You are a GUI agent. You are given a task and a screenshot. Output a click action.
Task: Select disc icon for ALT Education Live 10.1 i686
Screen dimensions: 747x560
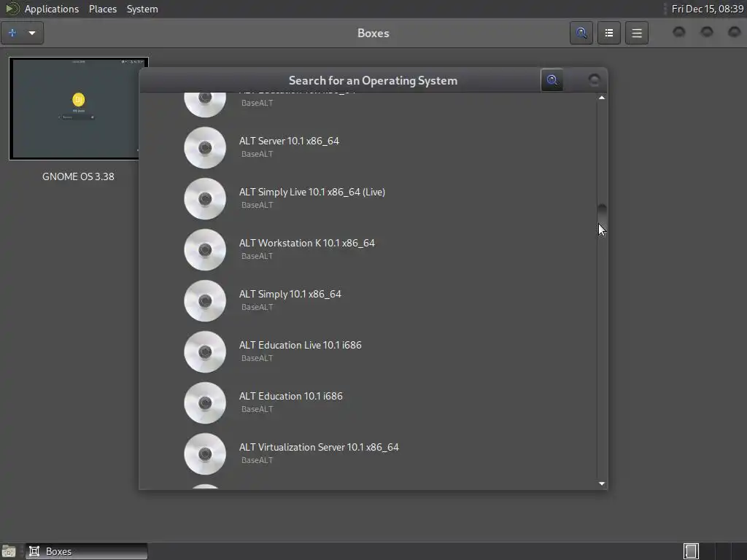(205, 351)
